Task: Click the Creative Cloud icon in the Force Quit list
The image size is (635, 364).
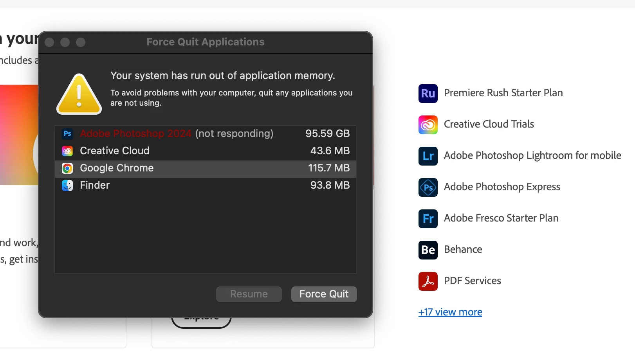Action: [x=67, y=151]
